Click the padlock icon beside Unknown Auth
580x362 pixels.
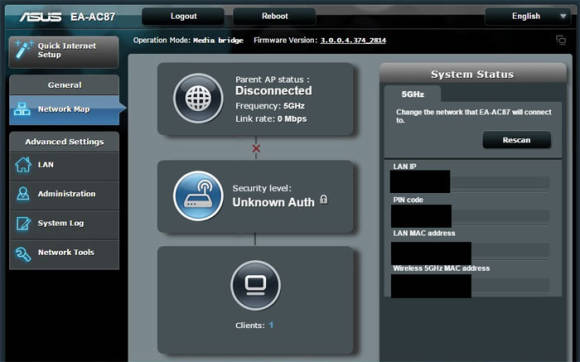324,200
